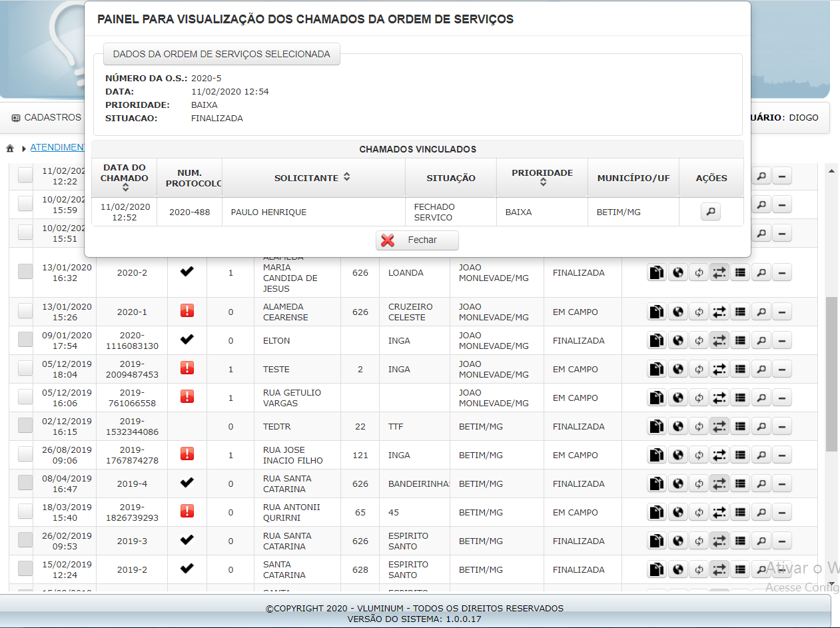The image size is (840, 628).
Task: Click the transfer arrows icon for protocol 2019-1532344086
Action: tap(719, 426)
